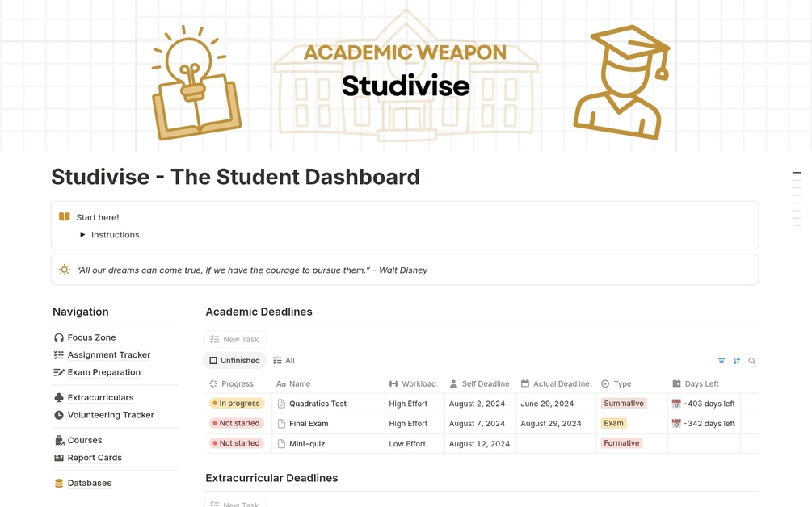Open the Volunteering Tracker link
Image resolution: width=812 pixels, height=507 pixels.
click(111, 415)
